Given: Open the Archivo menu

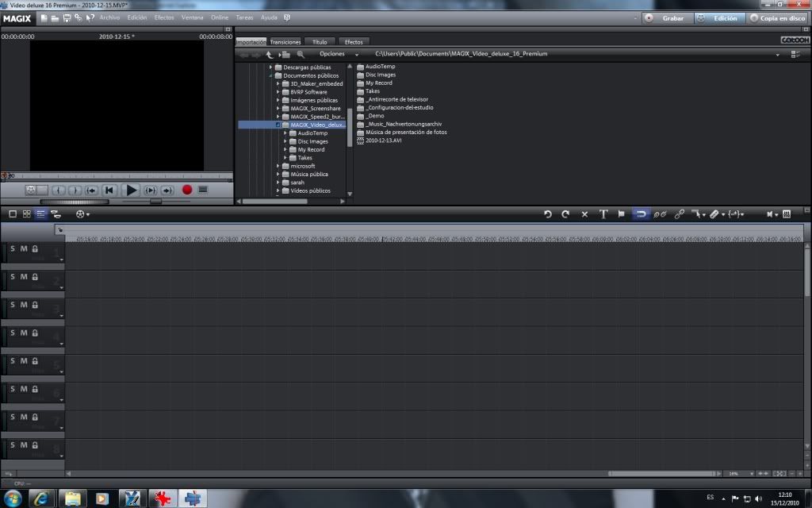Looking at the screenshot, I should (109, 17).
